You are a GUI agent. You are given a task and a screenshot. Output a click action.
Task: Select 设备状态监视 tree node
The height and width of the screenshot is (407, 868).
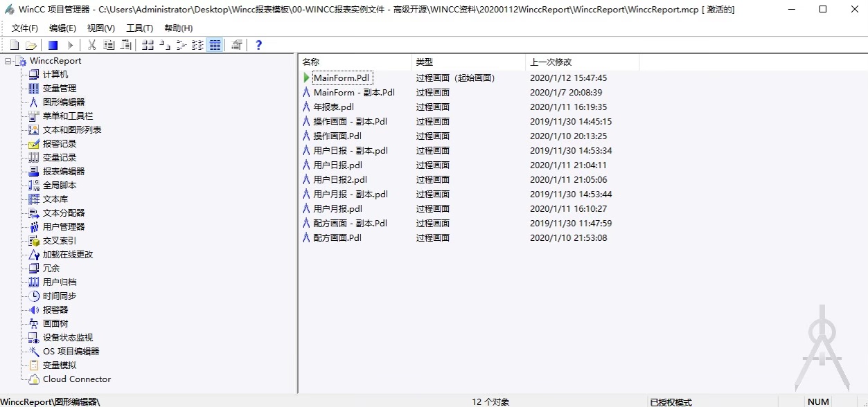(68, 338)
